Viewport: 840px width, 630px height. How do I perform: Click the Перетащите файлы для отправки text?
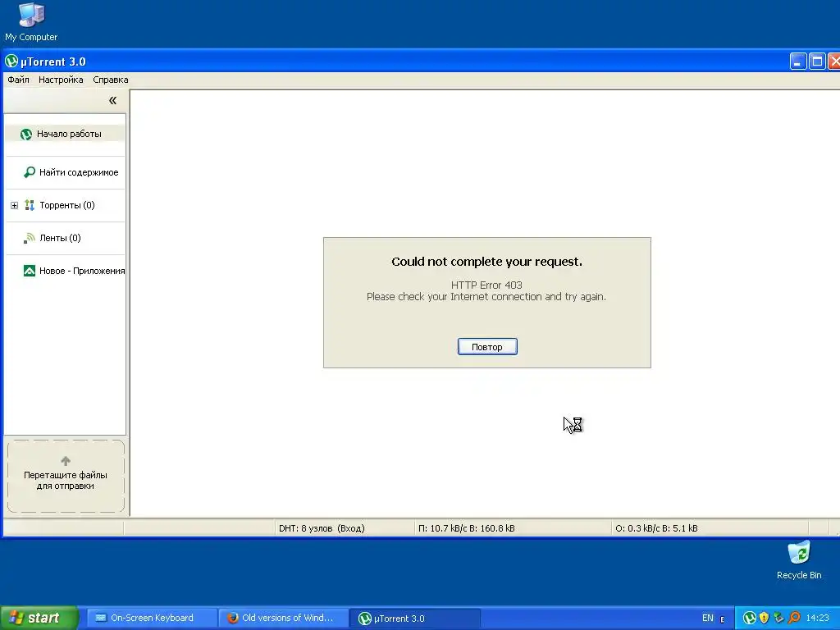point(66,481)
